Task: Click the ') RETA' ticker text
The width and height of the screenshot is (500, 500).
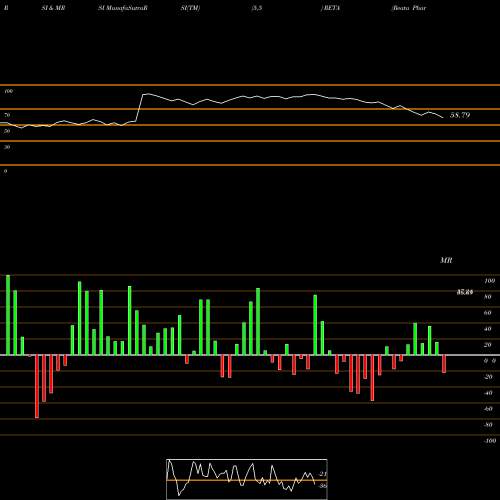Action: (330, 8)
